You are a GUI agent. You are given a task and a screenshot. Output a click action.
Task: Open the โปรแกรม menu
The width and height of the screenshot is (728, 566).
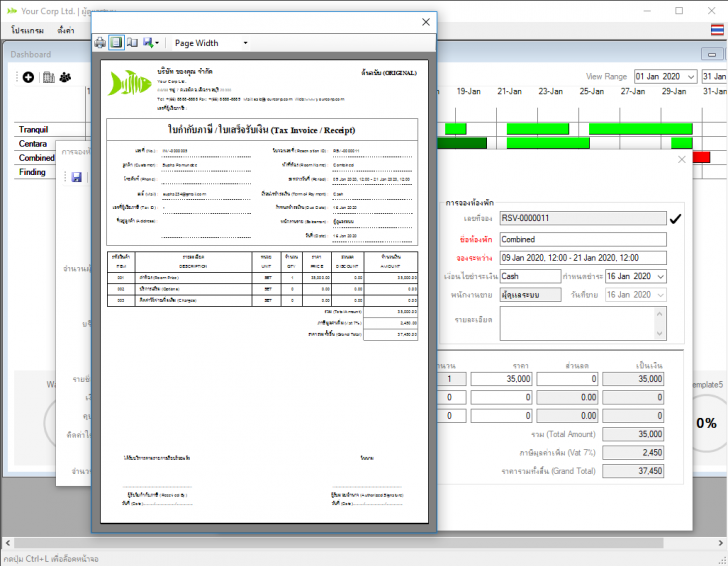coord(28,31)
